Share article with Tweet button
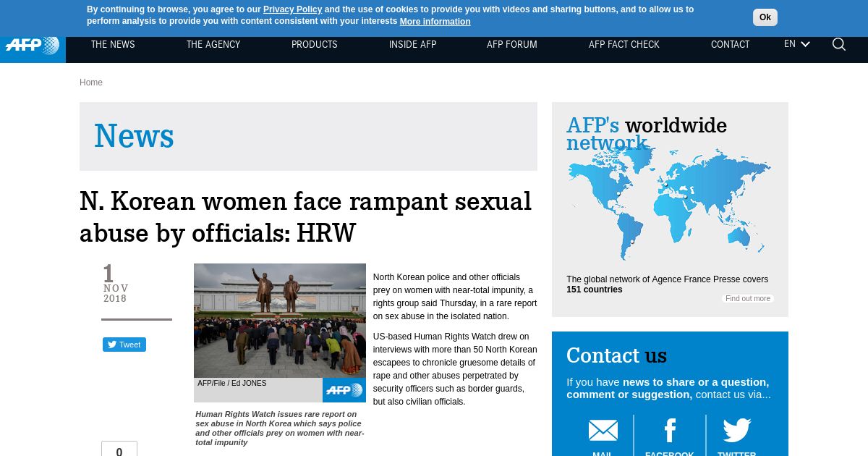Screen dimensions: 868x456 click(124, 345)
